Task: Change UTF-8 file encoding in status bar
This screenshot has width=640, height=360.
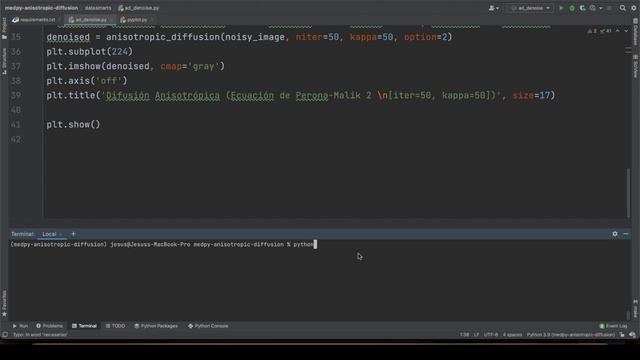Action: 491,335
